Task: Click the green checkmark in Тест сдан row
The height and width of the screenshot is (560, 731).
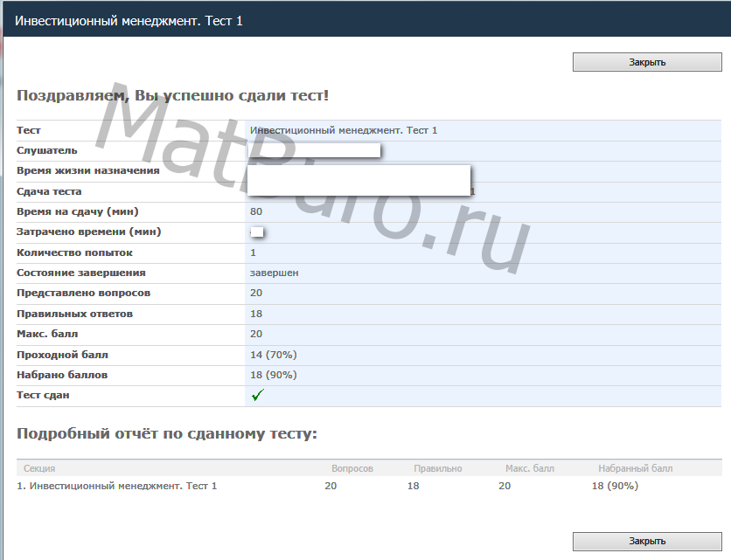Action: pos(257,396)
